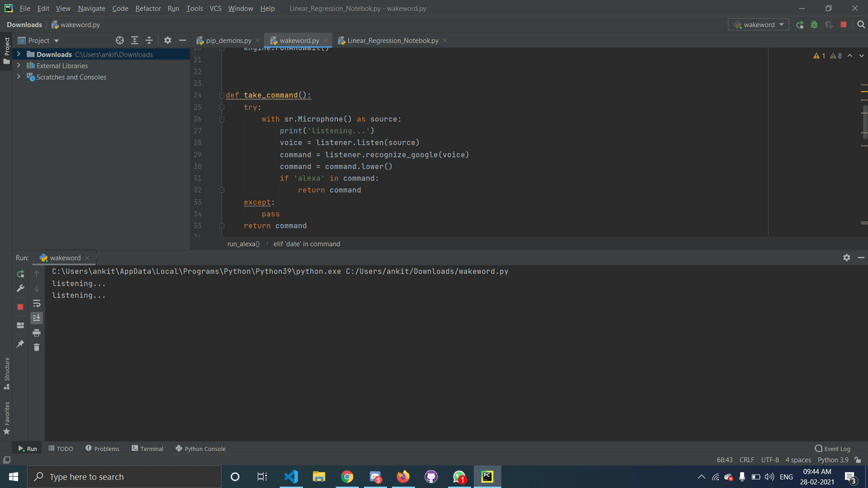Click CRLF line separator in status bar
The image size is (868, 488).
pos(746,460)
